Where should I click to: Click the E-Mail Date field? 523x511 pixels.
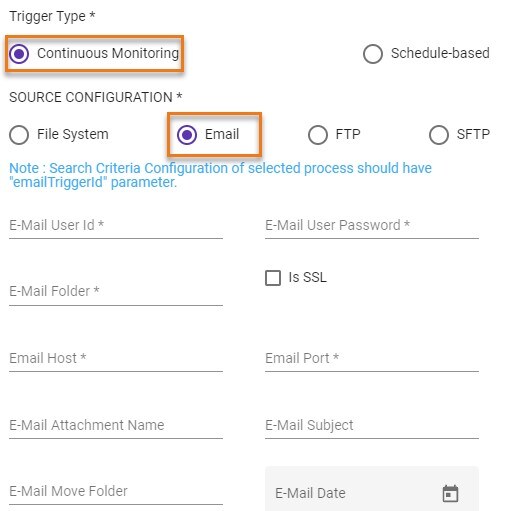tap(372, 489)
